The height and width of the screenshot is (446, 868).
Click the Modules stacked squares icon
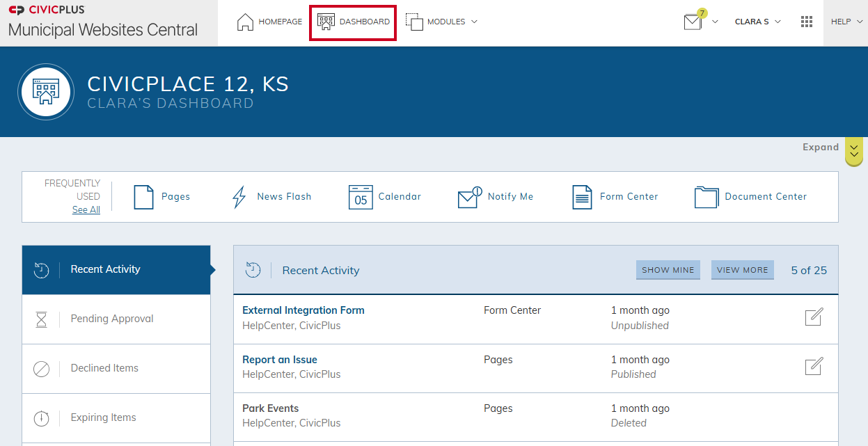[x=414, y=22]
